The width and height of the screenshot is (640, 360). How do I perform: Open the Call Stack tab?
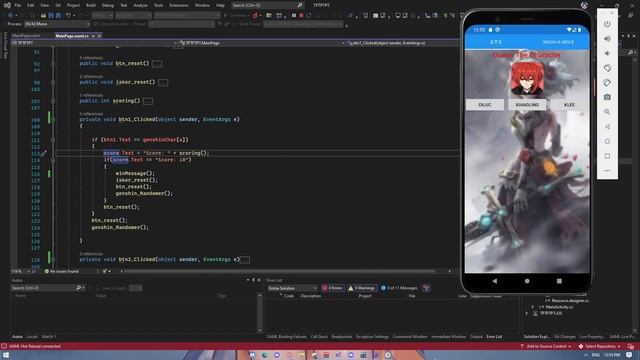319,337
